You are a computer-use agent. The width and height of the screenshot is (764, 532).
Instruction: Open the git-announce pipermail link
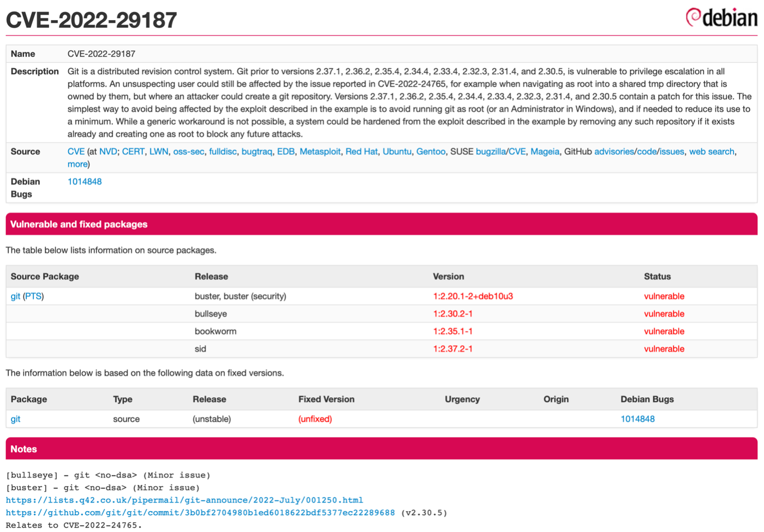pos(184,500)
